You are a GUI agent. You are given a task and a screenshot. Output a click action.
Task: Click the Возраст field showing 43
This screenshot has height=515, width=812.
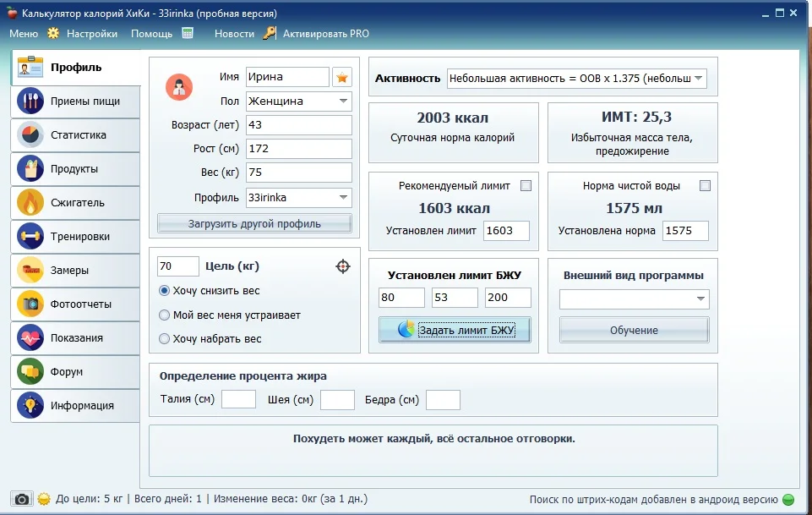[x=299, y=125]
